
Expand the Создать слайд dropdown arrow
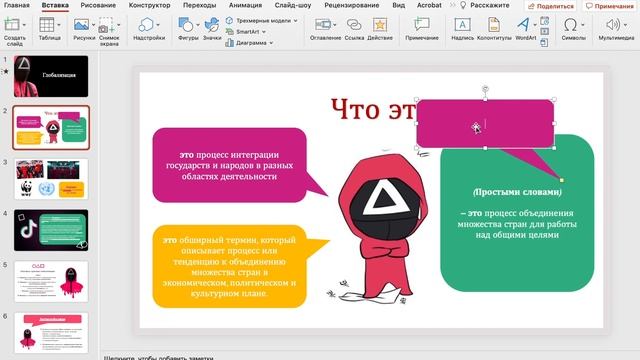[x=24, y=25]
